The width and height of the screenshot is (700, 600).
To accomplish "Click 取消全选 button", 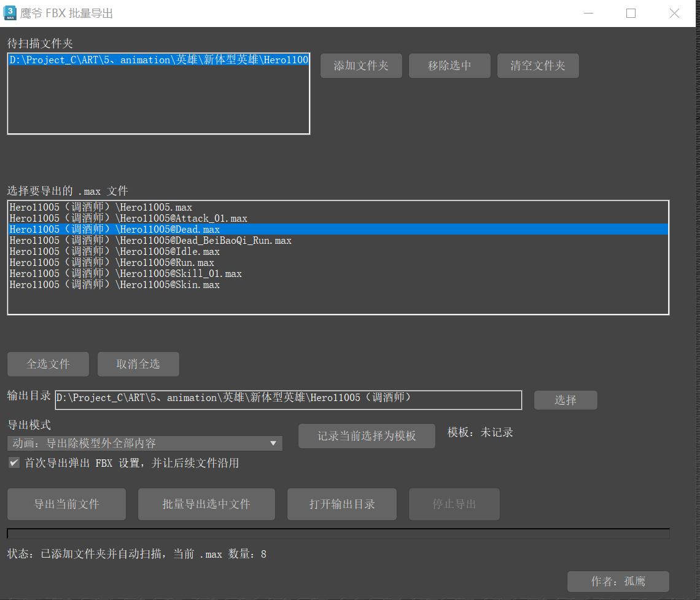I will [x=138, y=364].
